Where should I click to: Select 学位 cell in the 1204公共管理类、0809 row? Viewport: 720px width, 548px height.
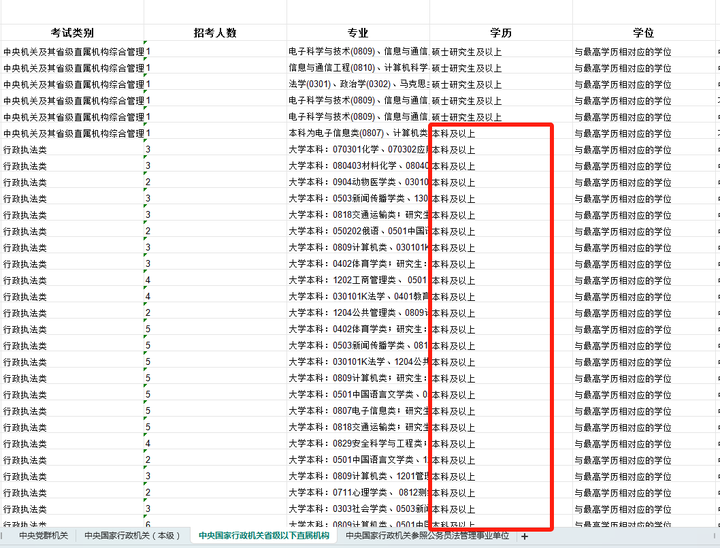(643, 313)
